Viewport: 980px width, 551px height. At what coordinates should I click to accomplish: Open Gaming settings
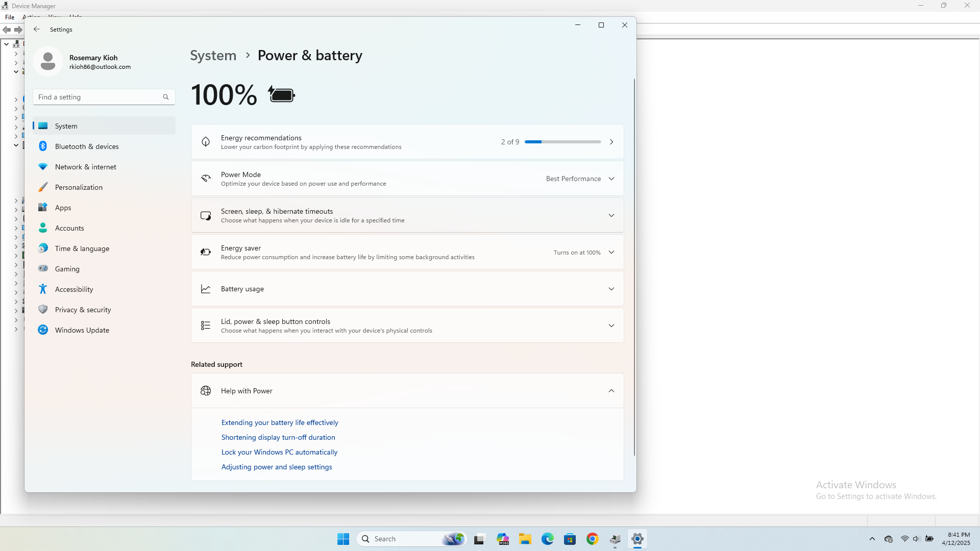pyautogui.click(x=104, y=269)
